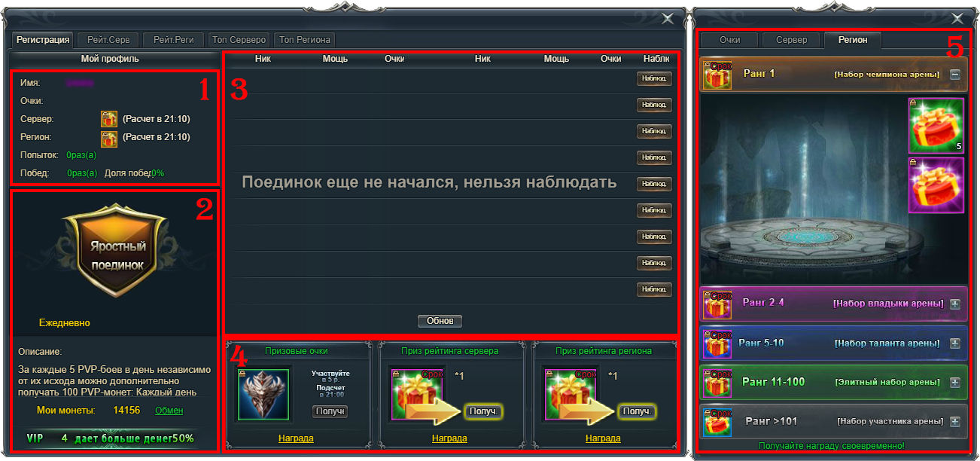The width and height of the screenshot is (980, 461).
Task: Expand the Ранг 5-10 reward section
Action: (x=955, y=343)
